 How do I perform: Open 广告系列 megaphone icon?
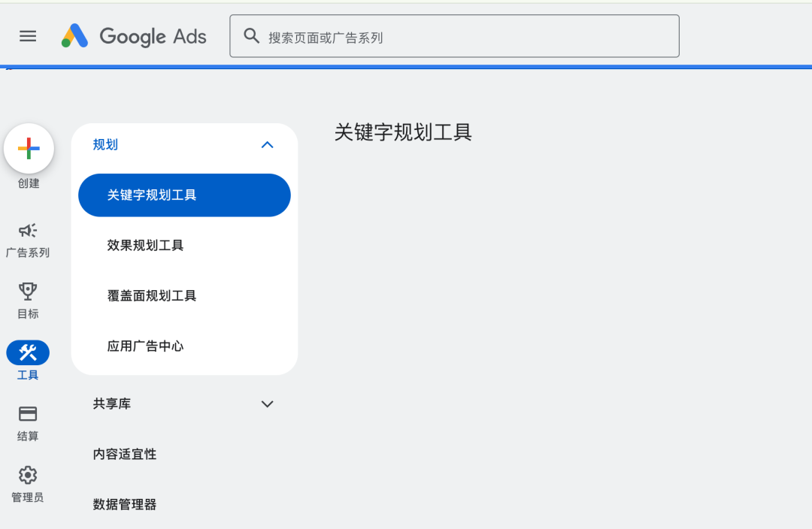point(28,231)
